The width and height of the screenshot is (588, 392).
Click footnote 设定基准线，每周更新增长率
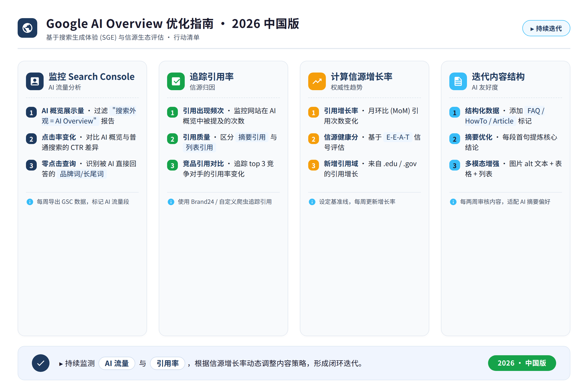click(x=357, y=202)
